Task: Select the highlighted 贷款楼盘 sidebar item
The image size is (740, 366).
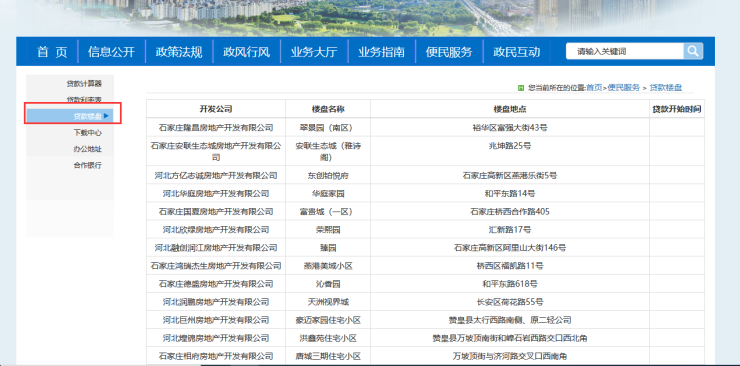Action: coord(70,116)
